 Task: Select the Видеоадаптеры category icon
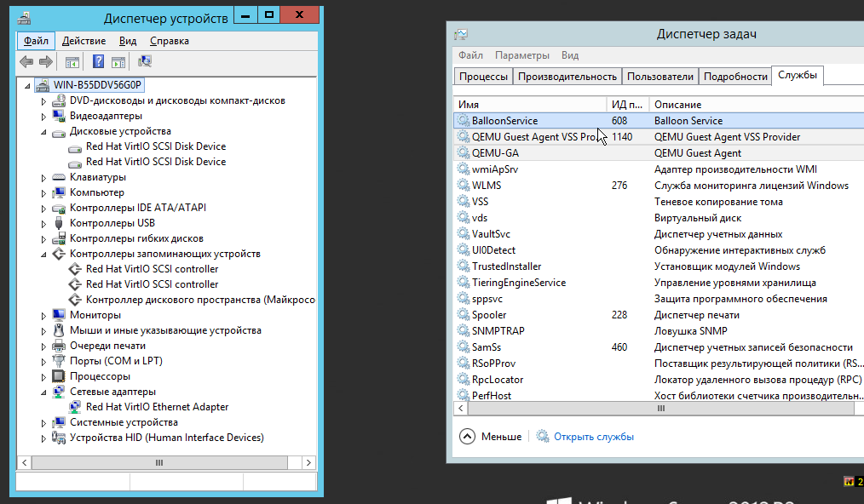pyautogui.click(x=59, y=117)
